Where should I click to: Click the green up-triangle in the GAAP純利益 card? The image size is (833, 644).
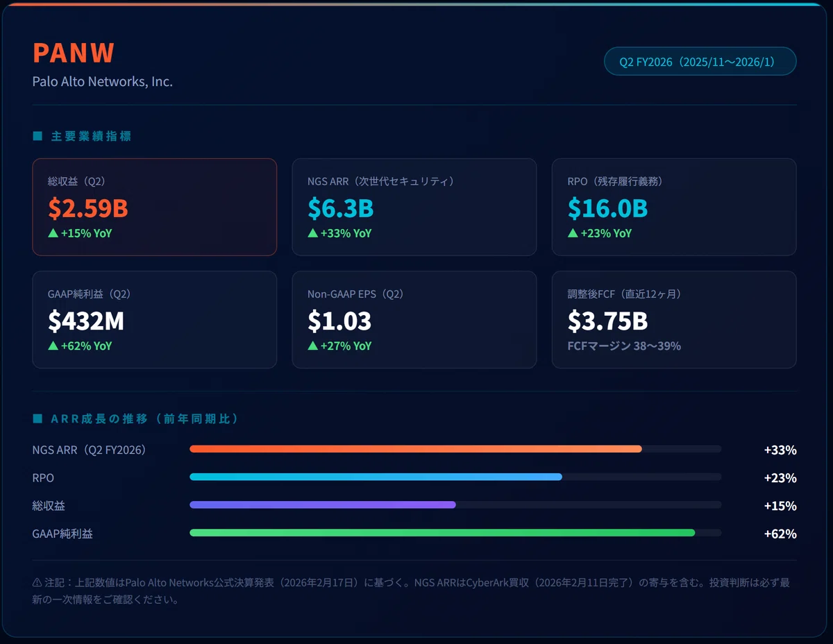[53, 346]
